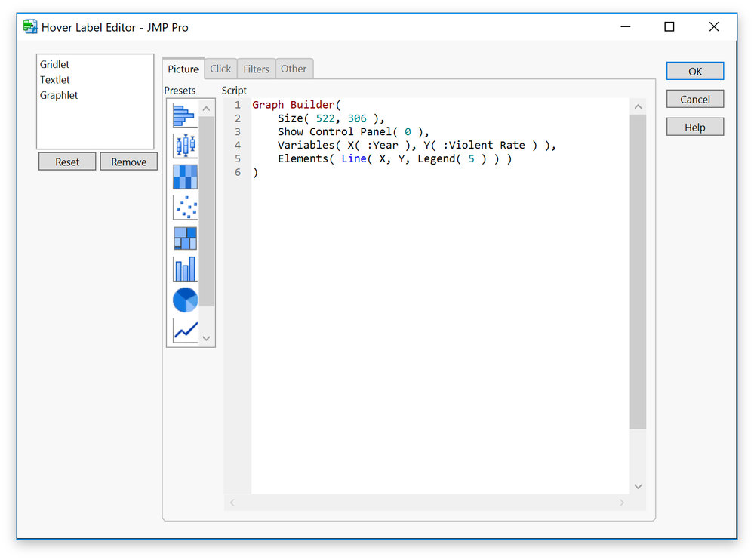Select the pie chart preset icon
Image resolution: width=754 pixels, height=560 pixels.
(185, 300)
